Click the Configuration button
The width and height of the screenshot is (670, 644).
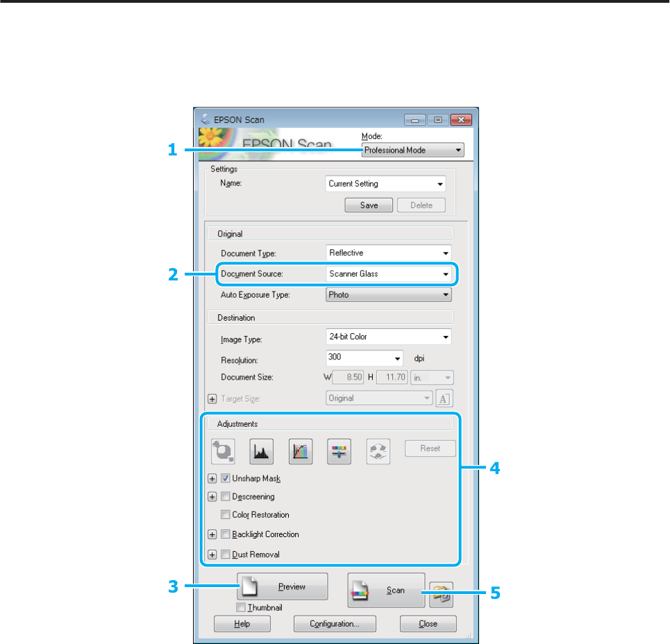[x=335, y=624]
